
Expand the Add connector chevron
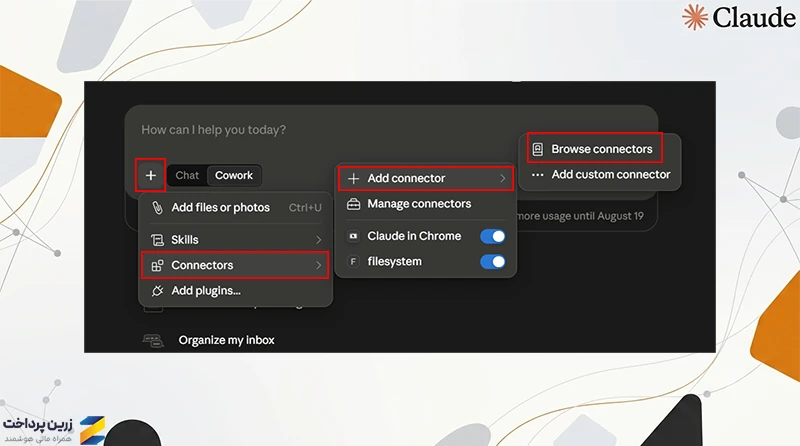coord(503,179)
